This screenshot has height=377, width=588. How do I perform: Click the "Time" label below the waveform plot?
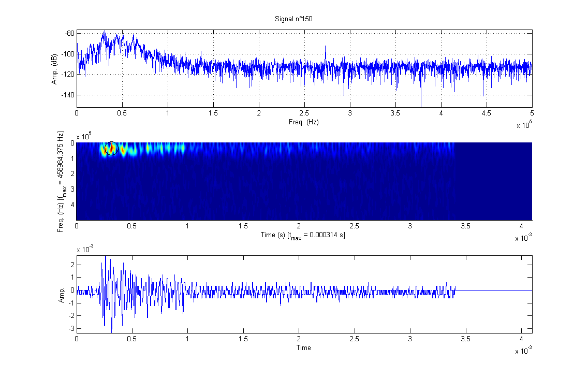click(304, 347)
